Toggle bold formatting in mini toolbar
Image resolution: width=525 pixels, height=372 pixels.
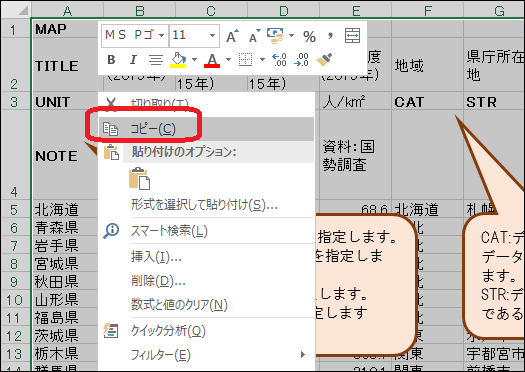[111, 60]
